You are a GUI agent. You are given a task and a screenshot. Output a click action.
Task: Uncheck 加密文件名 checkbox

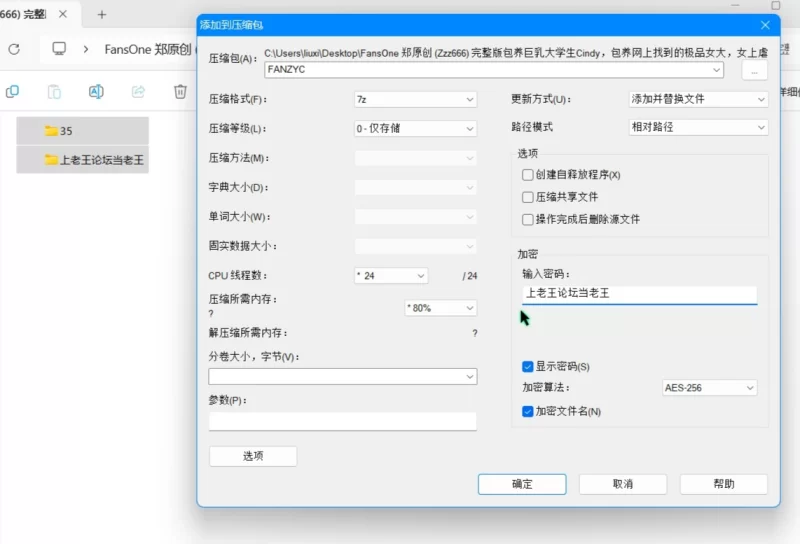point(528,411)
